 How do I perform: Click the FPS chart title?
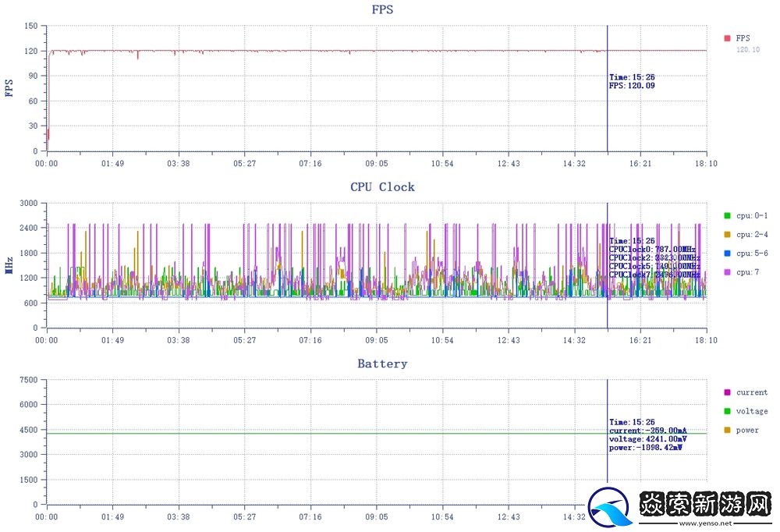382,10
